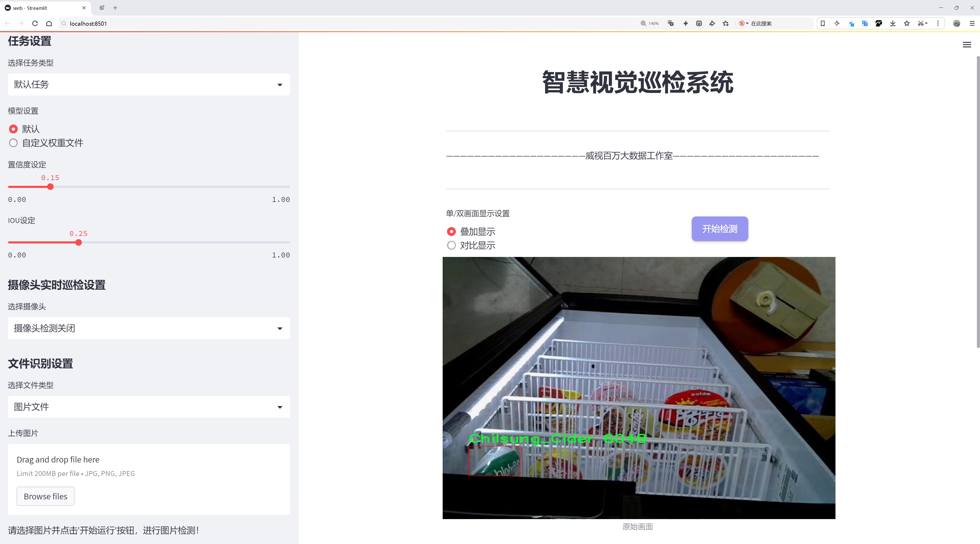Select the 叠加显示 overlay display option
The height and width of the screenshot is (544, 980).
[451, 231]
